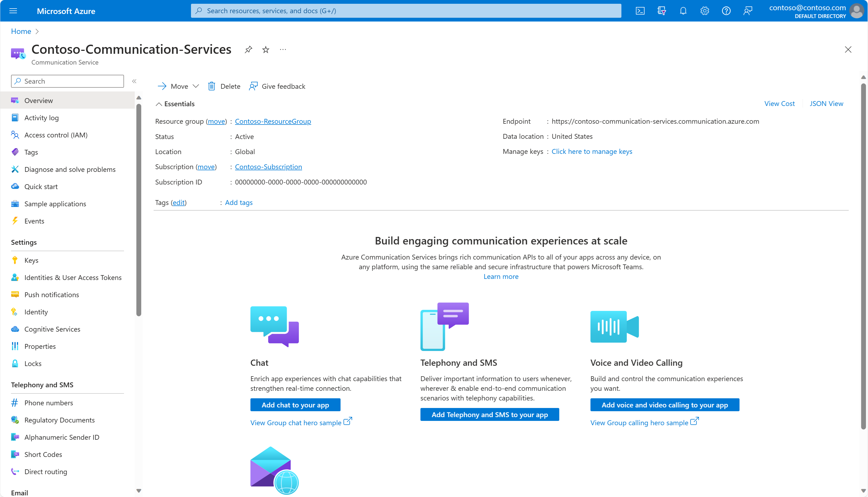Click Phone numbers icon in Telephony
Image resolution: width=868 pixels, height=497 pixels.
coord(14,402)
